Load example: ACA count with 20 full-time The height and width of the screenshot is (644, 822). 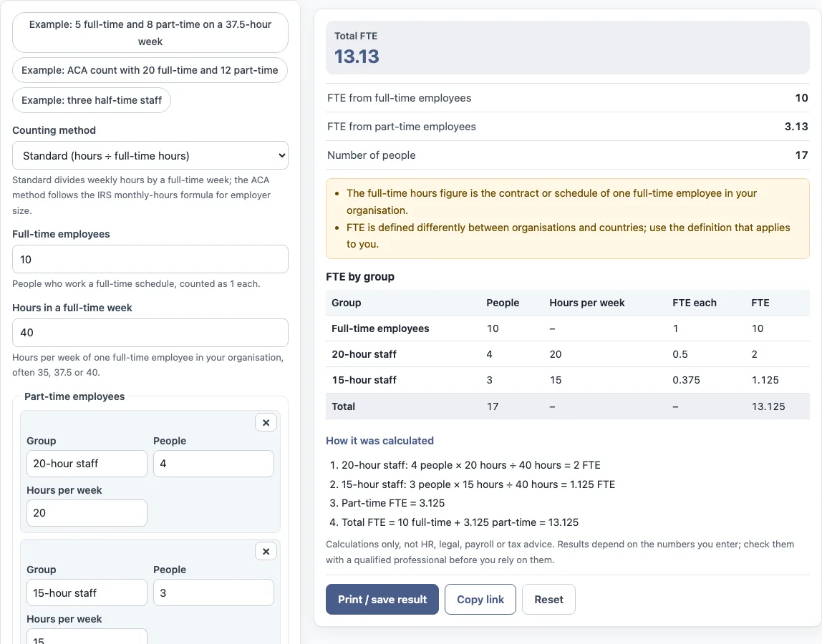pos(150,70)
